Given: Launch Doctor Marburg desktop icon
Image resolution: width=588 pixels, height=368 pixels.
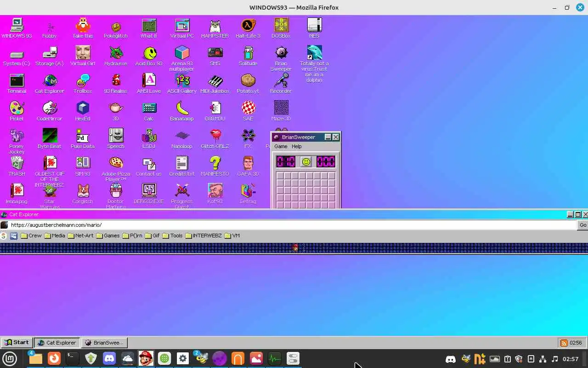Looking at the screenshot, I should [x=116, y=196].
